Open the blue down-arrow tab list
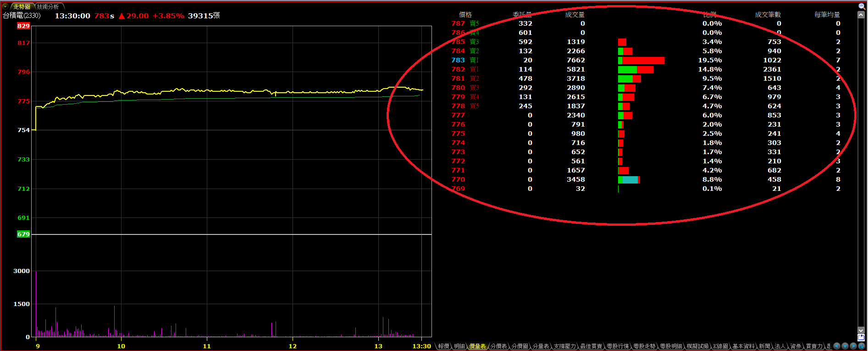The height and width of the screenshot is (351, 868). pos(845,346)
